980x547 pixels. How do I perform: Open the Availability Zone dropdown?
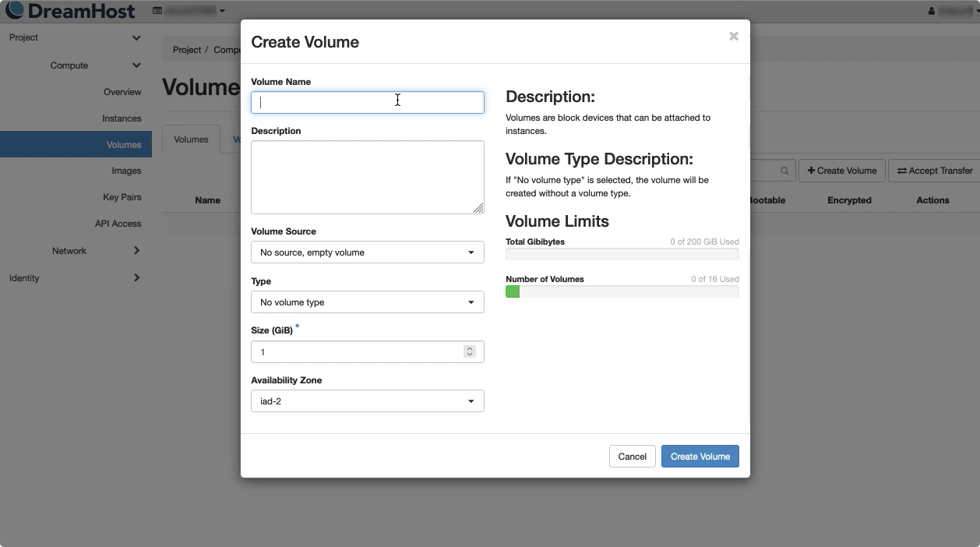pos(367,401)
